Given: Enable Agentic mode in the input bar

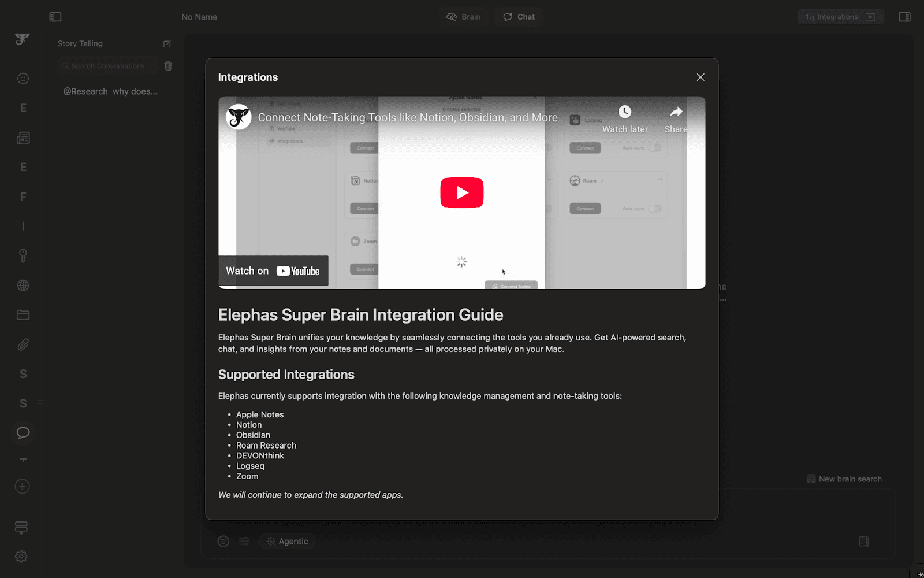Looking at the screenshot, I should pos(287,541).
